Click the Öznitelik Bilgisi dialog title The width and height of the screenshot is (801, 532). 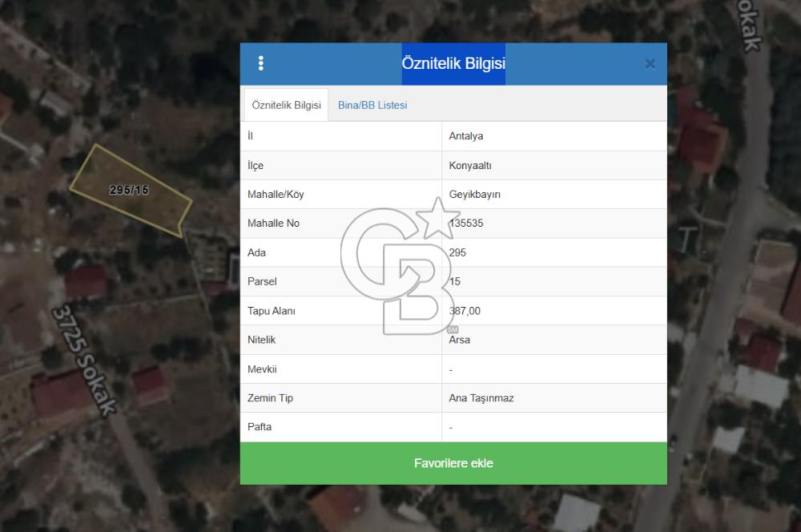point(453,64)
